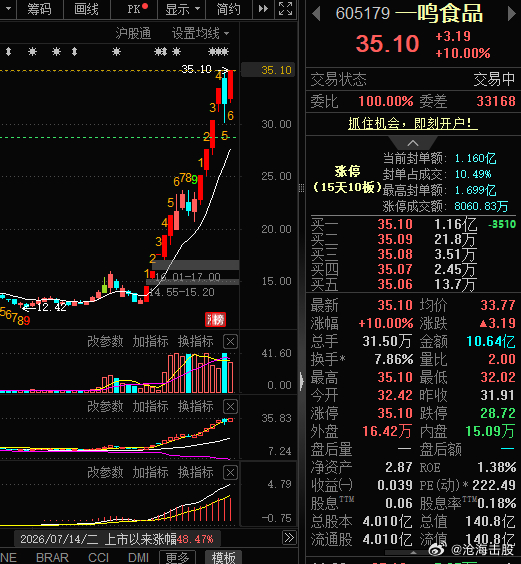Click the 抓住机会，即刻开户 link
The image size is (521, 564).
(x=413, y=123)
